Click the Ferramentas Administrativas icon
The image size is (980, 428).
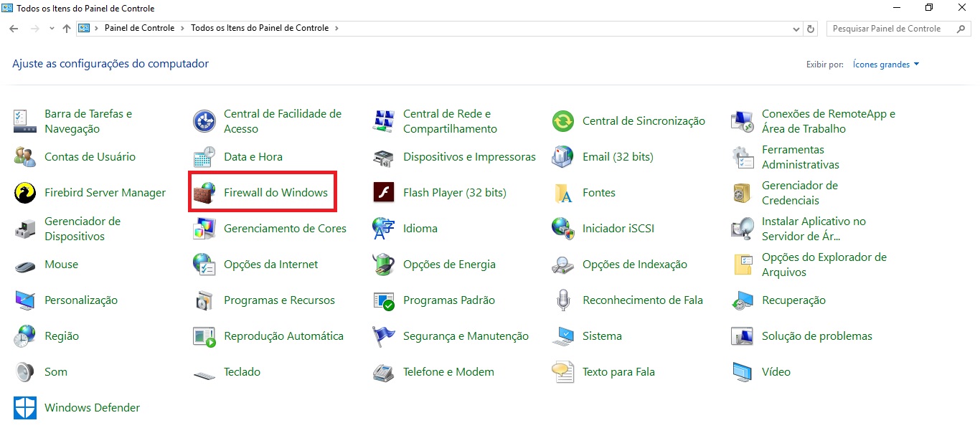tap(743, 157)
